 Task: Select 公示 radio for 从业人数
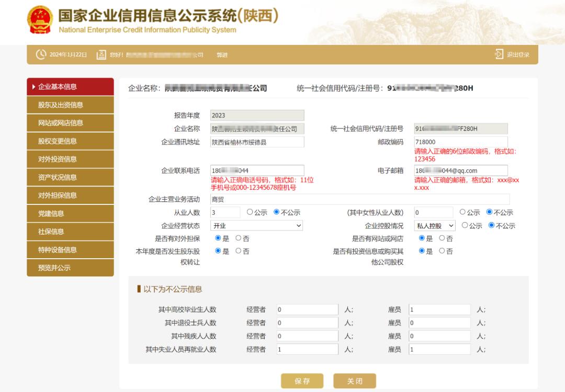(x=250, y=212)
